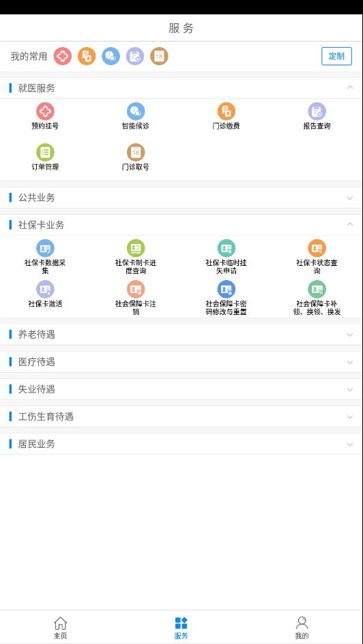Open 社保卡临时挂失申请
This screenshot has height=644, width=363.
coord(226,257)
